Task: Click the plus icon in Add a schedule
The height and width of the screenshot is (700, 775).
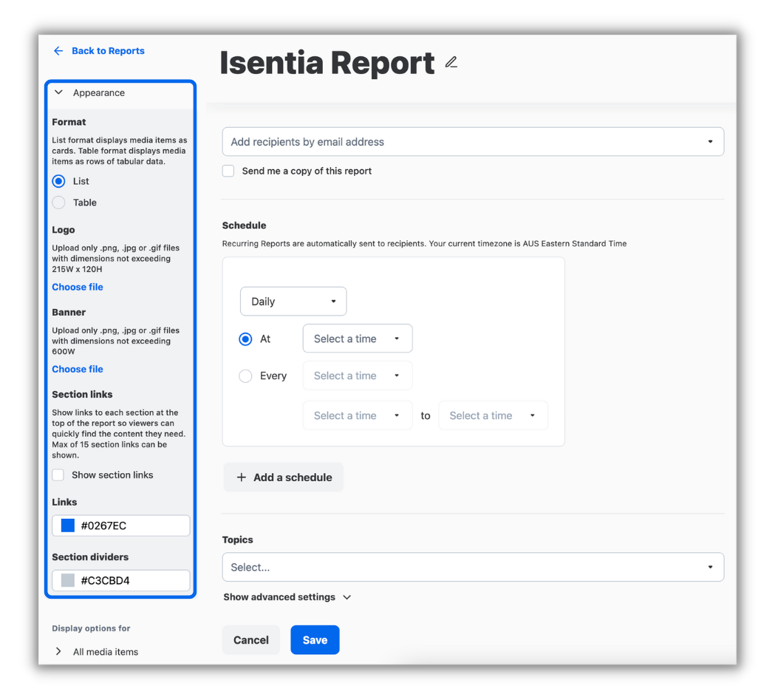Action: pos(241,477)
